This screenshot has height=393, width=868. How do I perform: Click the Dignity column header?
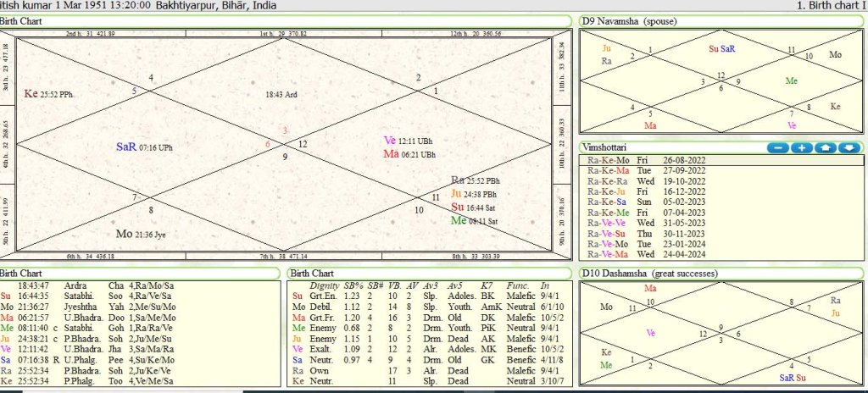[x=325, y=285]
